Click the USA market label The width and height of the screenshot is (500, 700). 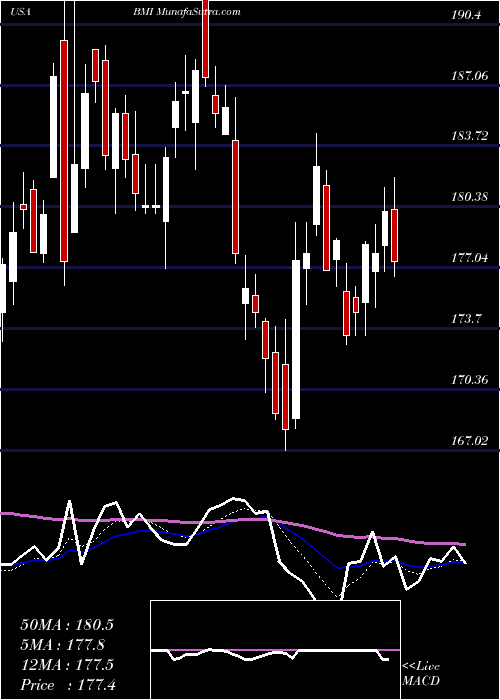pyautogui.click(x=21, y=12)
